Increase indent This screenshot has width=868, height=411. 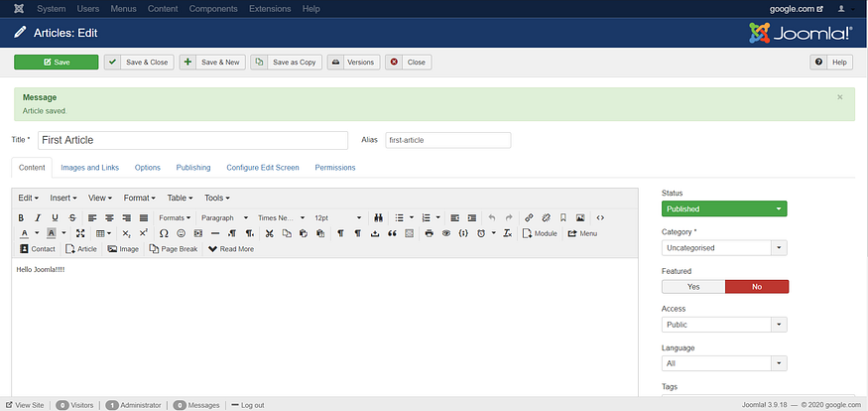471,217
